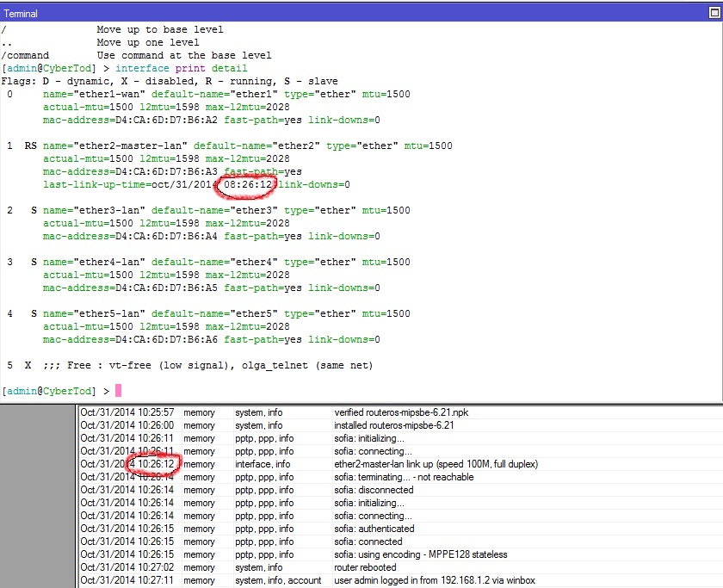This screenshot has width=723, height=588.
Task: Click 'system, info, account' topic cell
Action: pyautogui.click(x=278, y=580)
